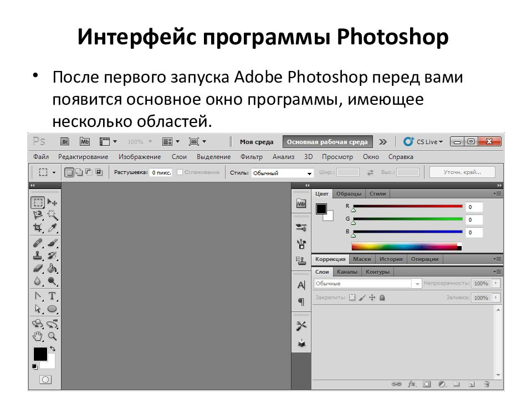This screenshot has width=532, height=399.
Task: Open the Paragraph panel icon
Action: [x=301, y=301]
